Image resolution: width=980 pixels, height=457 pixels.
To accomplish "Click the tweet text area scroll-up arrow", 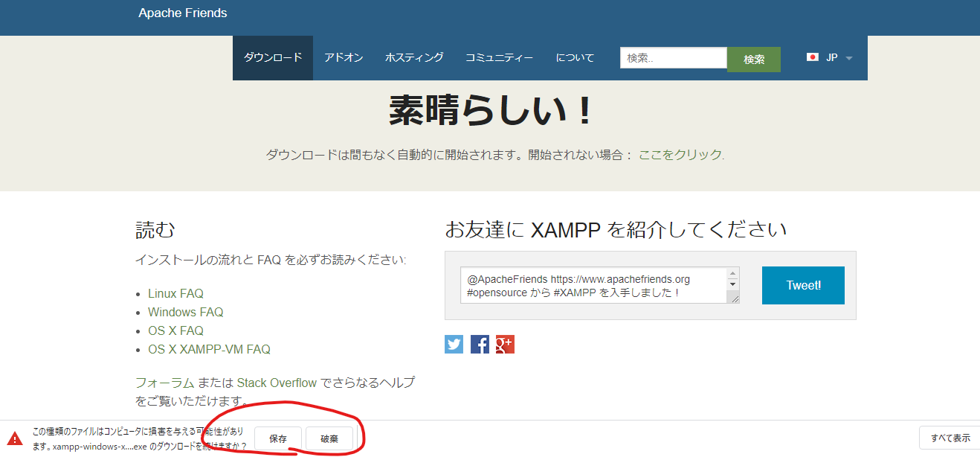I will [733, 272].
